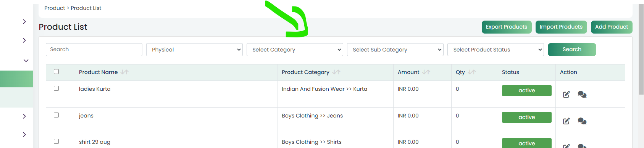Check the jeans row checkbox
This screenshot has width=644, height=148.
pos(56,115)
